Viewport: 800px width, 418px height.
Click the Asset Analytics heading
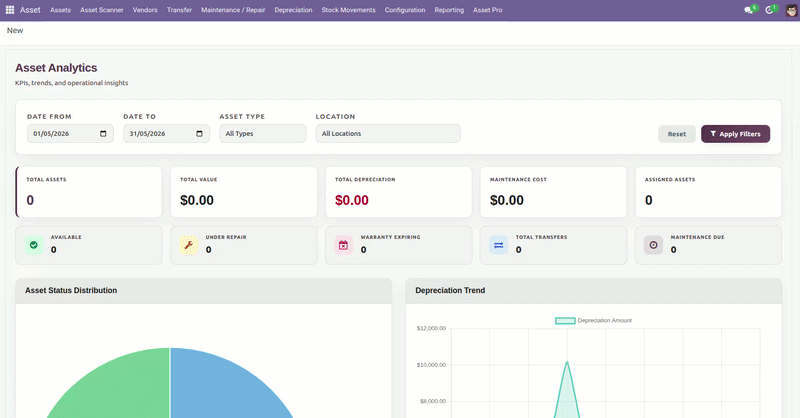56,68
